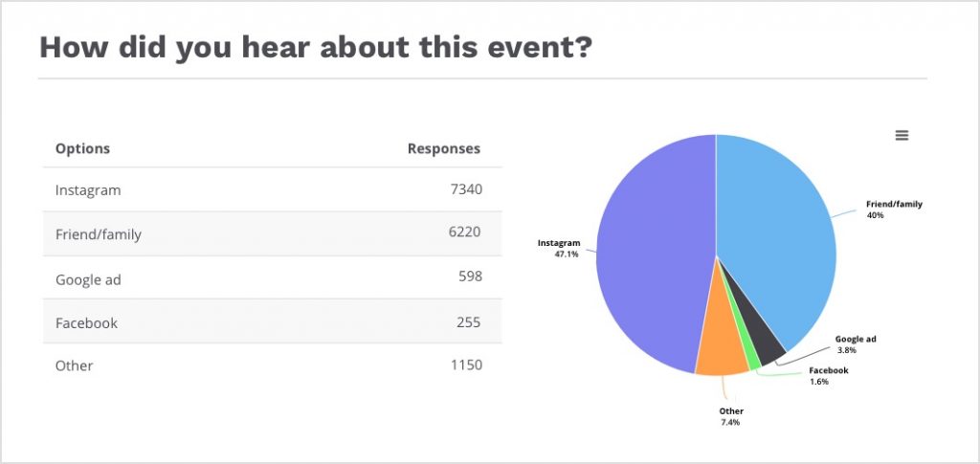
Task: Select the green Facebook pie slice
Action: (751, 359)
